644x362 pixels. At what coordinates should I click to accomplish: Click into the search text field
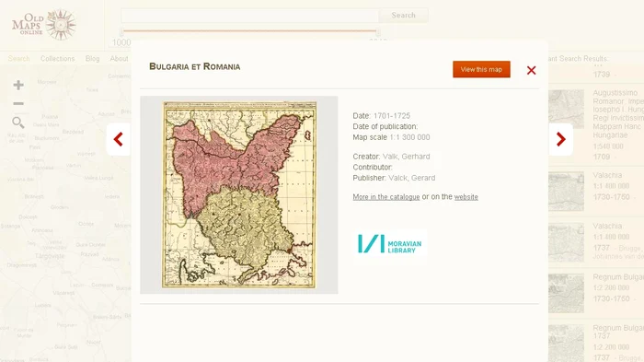(x=249, y=16)
